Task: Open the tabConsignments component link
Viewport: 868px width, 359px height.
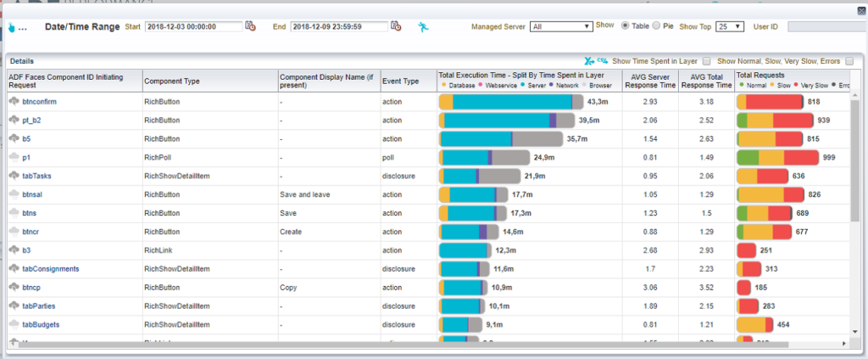Action: pos(51,268)
